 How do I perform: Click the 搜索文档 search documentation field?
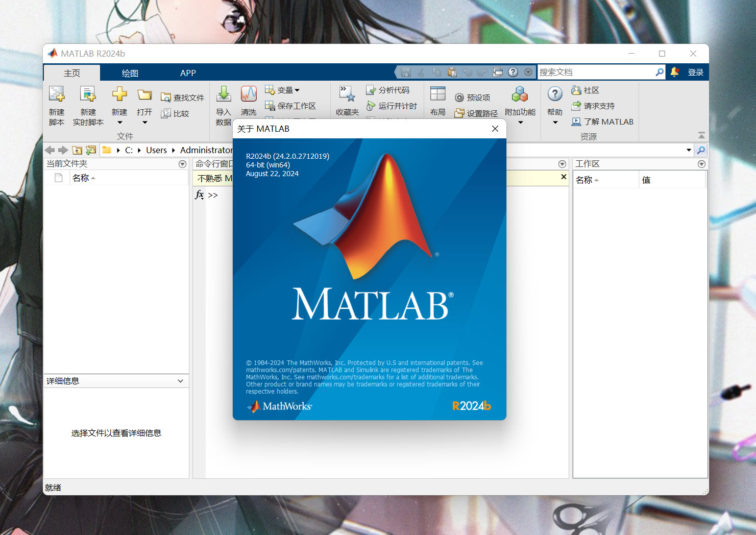(596, 72)
